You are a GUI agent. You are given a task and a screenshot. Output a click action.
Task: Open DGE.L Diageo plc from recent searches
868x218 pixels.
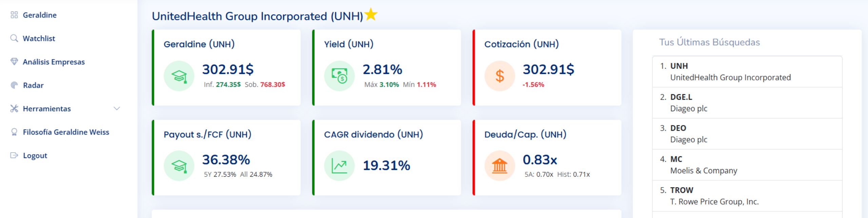[688, 103]
